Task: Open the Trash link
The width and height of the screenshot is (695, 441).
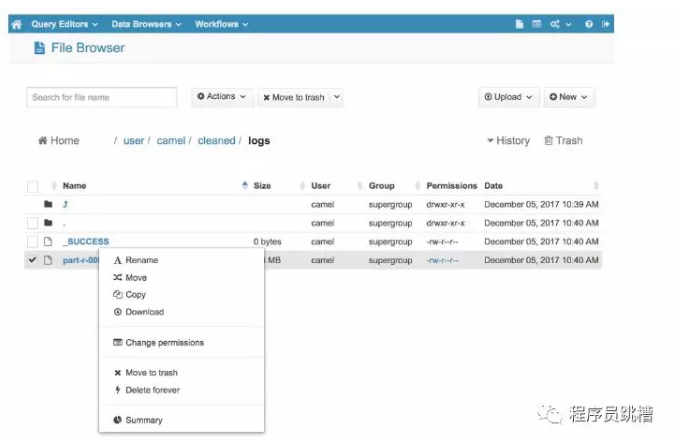Action: [563, 140]
